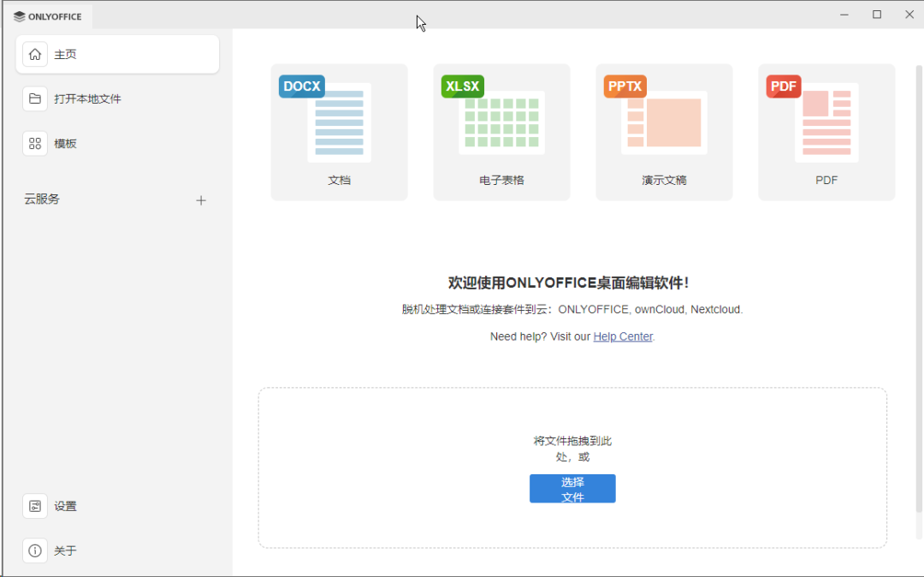924x577 pixels.
Task: Open 设置 settings icon in sidebar
Action: pos(35,506)
